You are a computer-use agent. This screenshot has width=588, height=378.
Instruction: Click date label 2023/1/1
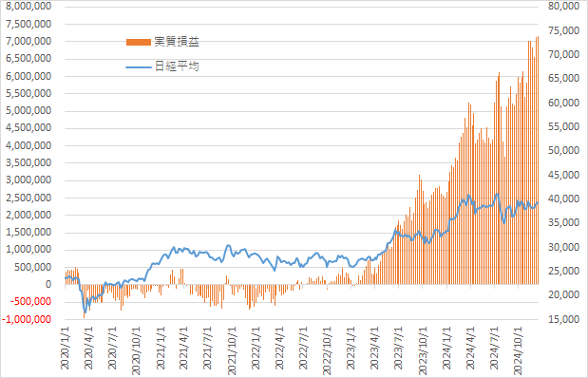point(351,348)
